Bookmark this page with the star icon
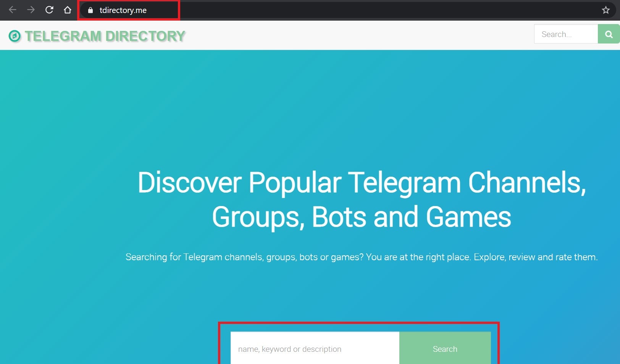Screen dimensions: 620x364 point(606,10)
